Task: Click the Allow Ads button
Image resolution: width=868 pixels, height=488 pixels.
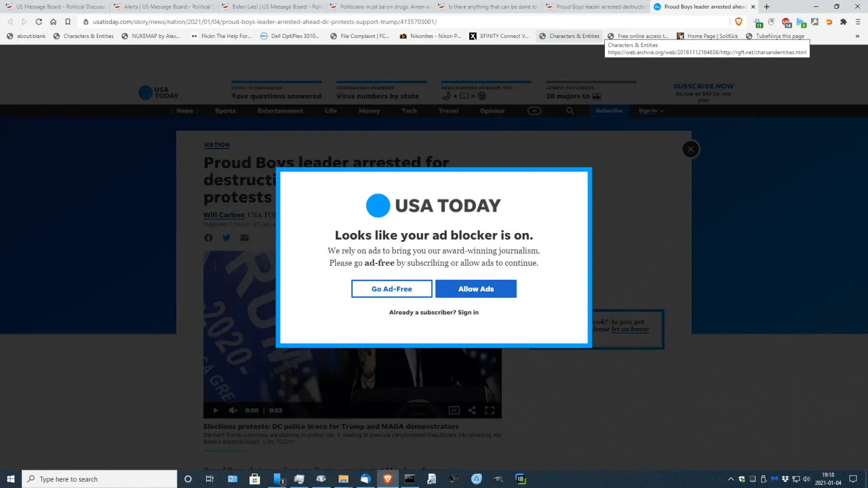Action: (476, 289)
